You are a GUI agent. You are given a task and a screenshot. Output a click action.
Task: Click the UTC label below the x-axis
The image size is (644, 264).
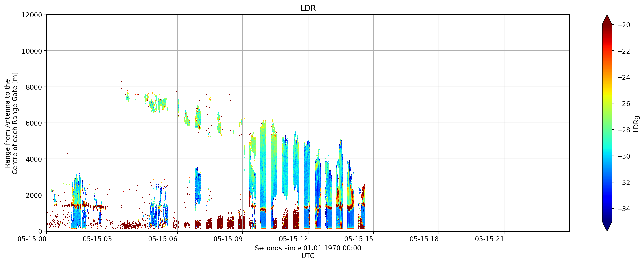click(308, 256)
